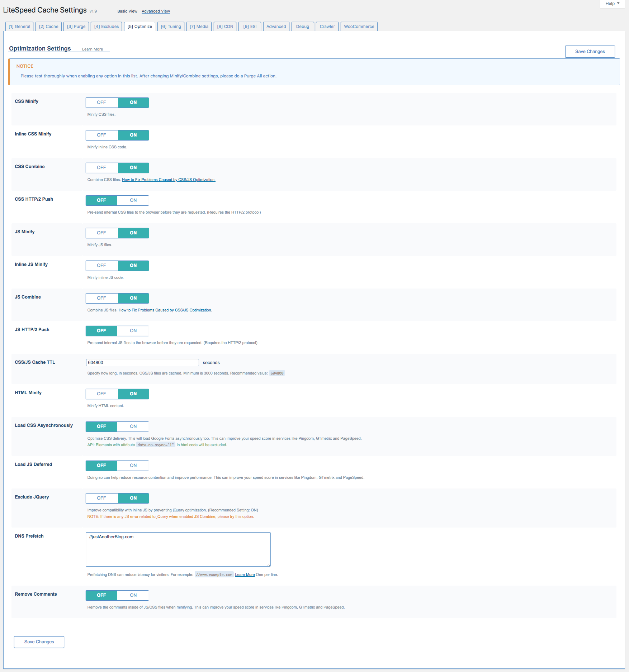
Task: Click the top Save Changes button
Action: coord(590,52)
